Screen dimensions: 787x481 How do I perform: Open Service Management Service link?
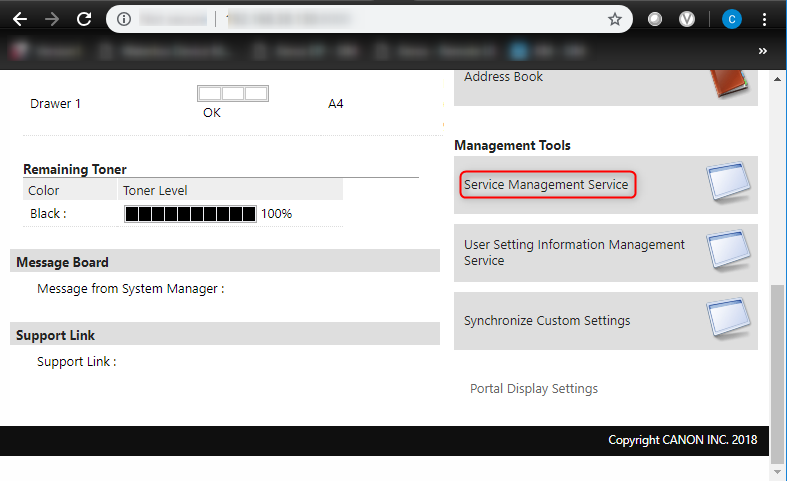(x=546, y=185)
